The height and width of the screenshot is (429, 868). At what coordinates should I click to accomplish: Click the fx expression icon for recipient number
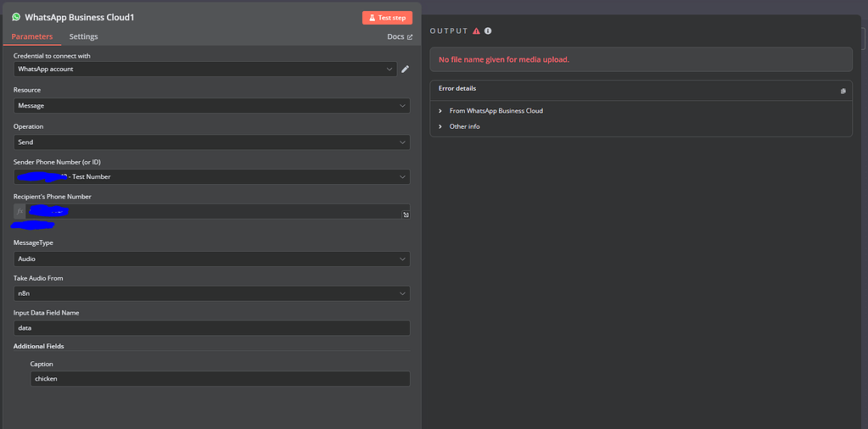pos(20,211)
